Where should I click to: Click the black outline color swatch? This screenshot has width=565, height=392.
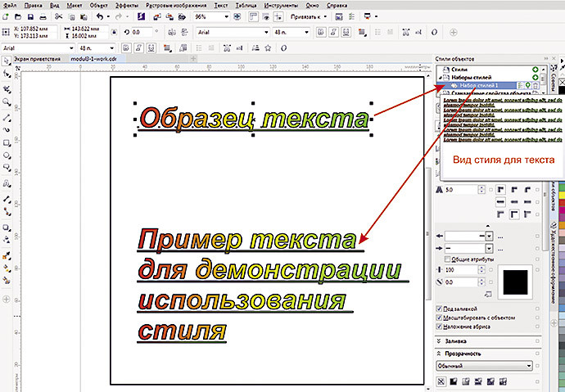pos(517,282)
